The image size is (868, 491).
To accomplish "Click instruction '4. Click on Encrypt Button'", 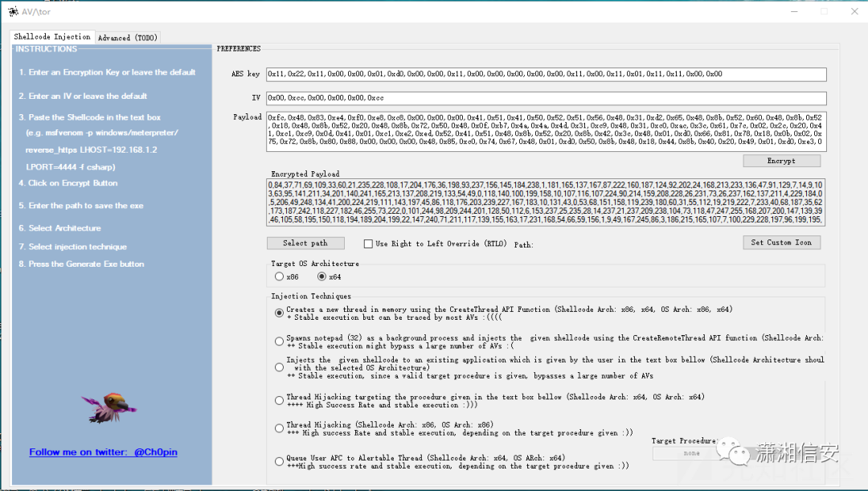I will point(68,183).
